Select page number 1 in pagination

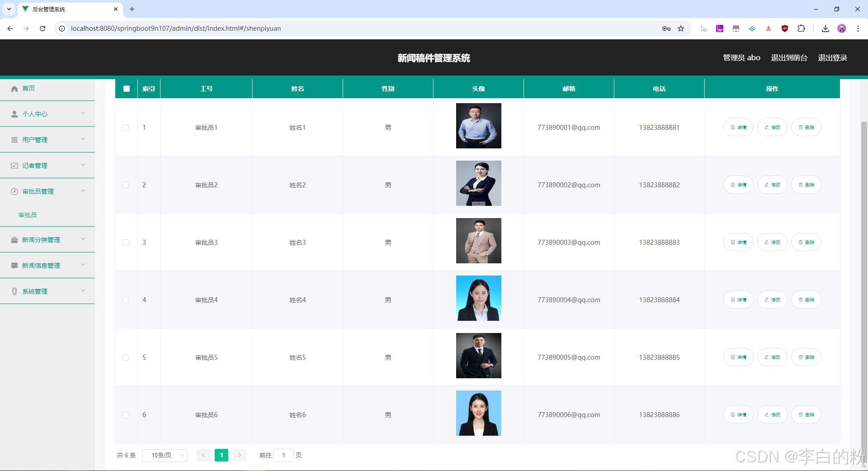tap(222, 455)
